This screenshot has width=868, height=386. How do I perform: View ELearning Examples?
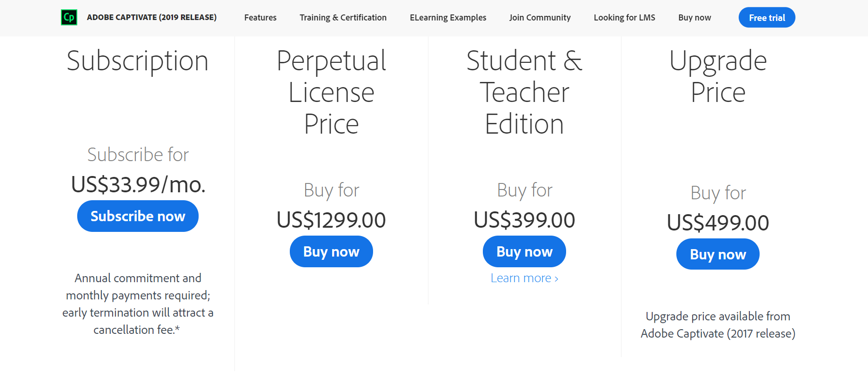click(448, 17)
